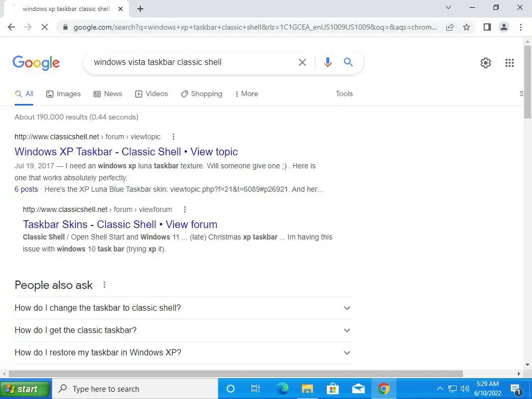Select the All results tab

24,94
